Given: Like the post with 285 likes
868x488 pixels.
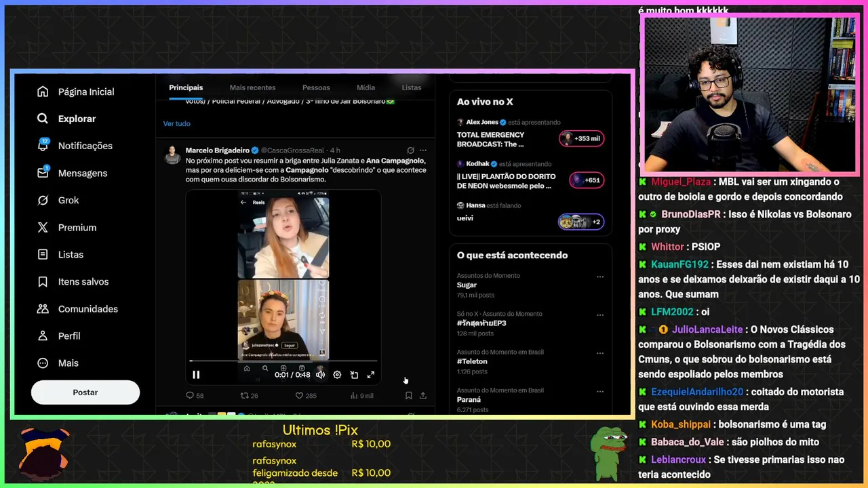Looking at the screenshot, I should (x=306, y=395).
